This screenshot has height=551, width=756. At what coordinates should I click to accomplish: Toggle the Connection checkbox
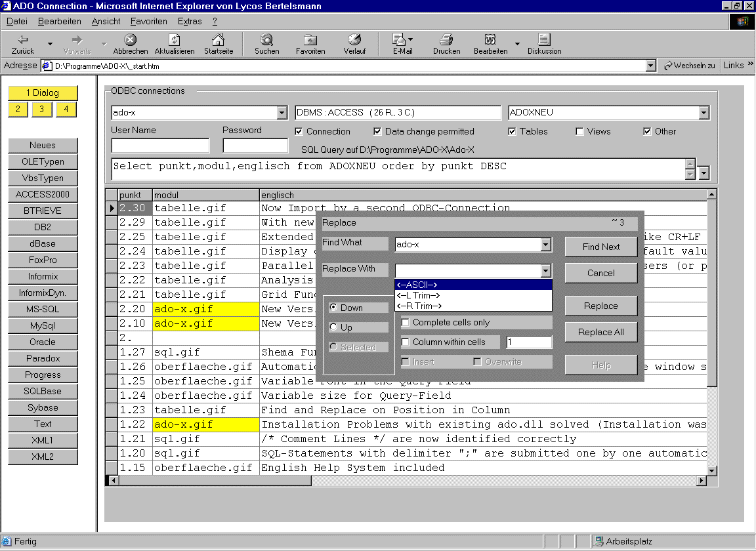(x=299, y=132)
